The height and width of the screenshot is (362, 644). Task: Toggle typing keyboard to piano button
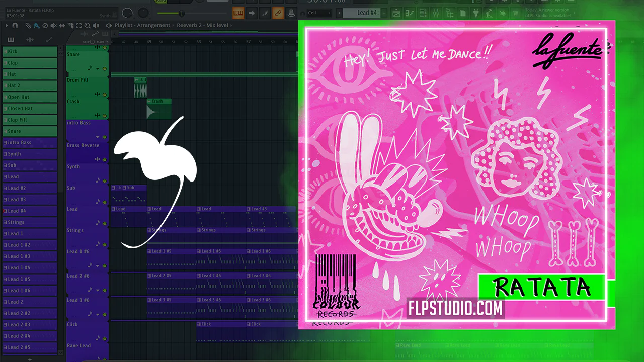point(238,13)
